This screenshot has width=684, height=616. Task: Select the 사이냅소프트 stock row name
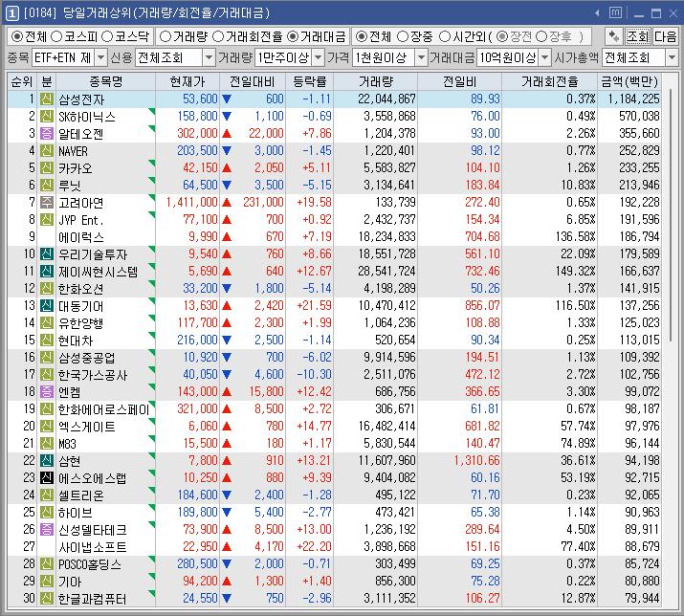coord(92,547)
